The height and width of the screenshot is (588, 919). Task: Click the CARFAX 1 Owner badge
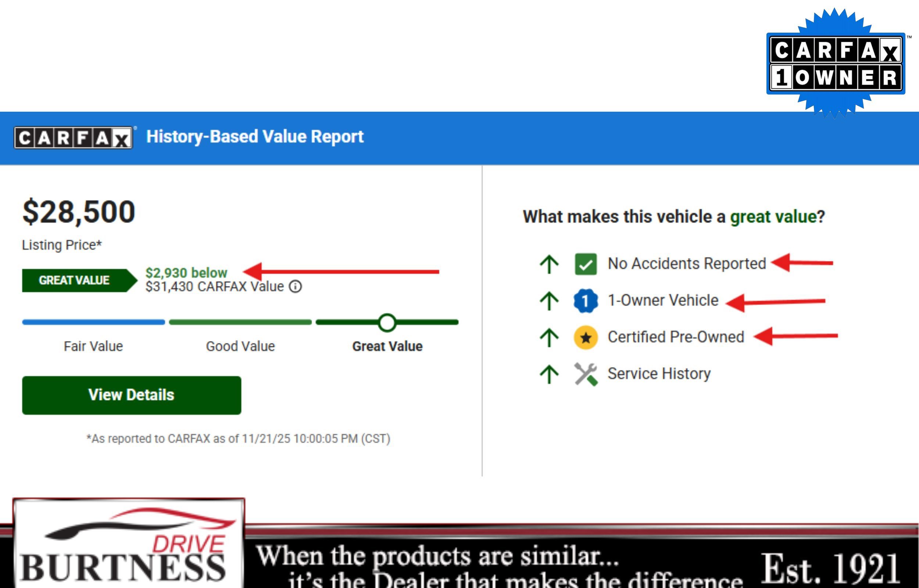click(x=836, y=63)
